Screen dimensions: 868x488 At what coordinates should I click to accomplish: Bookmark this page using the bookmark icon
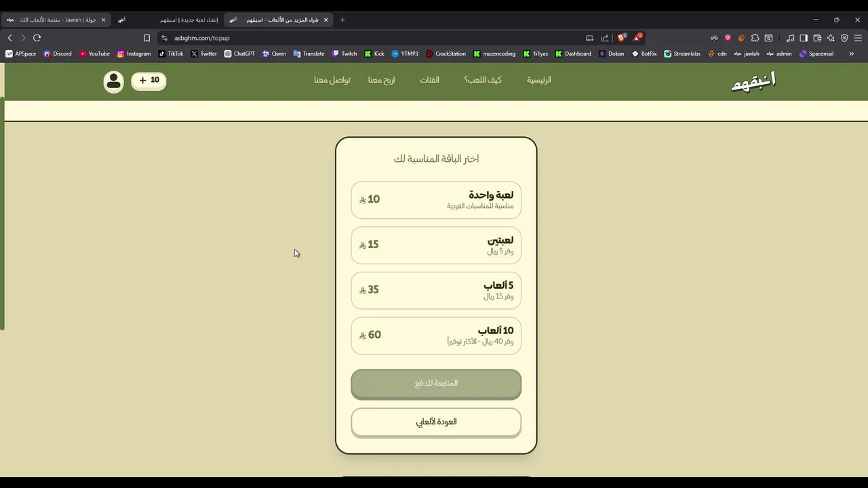[x=146, y=38]
